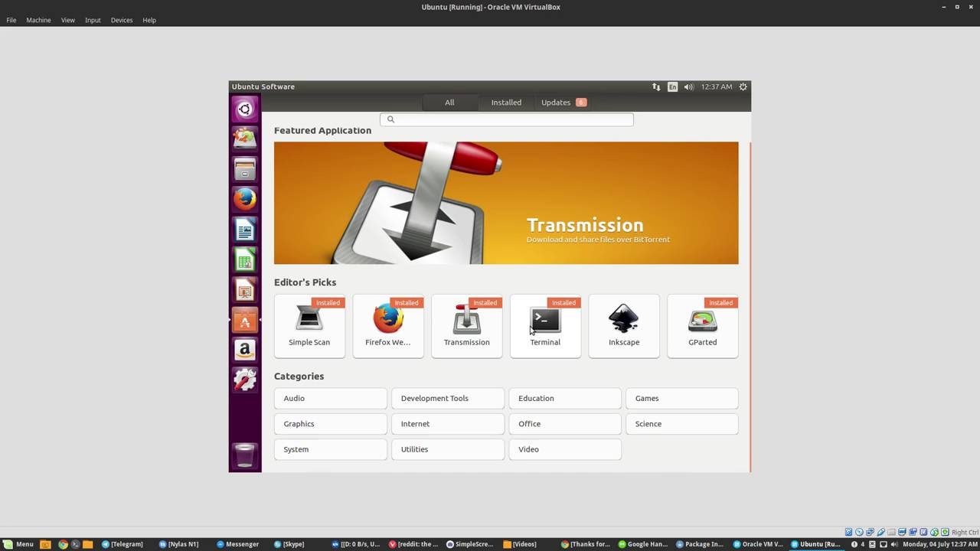Open the Terminal editor's pick tile
Image resolution: width=980 pixels, height=551 pixels.
pyautogui.click(x=545, y=326)
